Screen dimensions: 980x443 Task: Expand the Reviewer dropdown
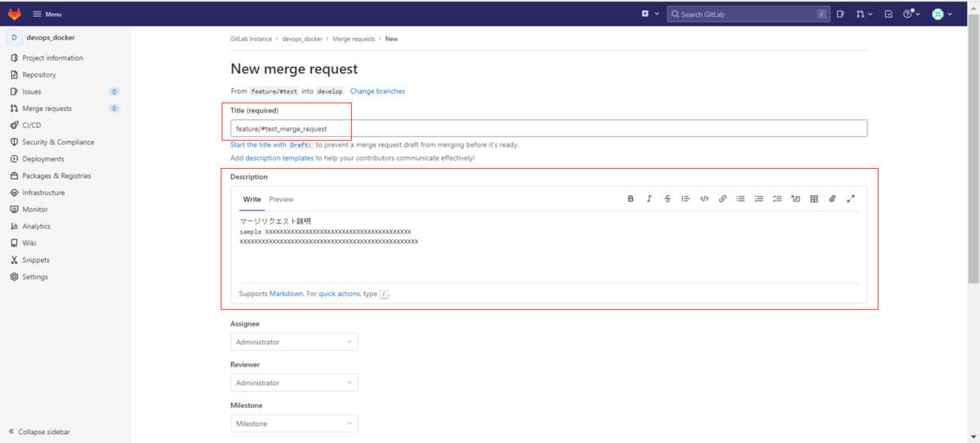coord(294,383)
